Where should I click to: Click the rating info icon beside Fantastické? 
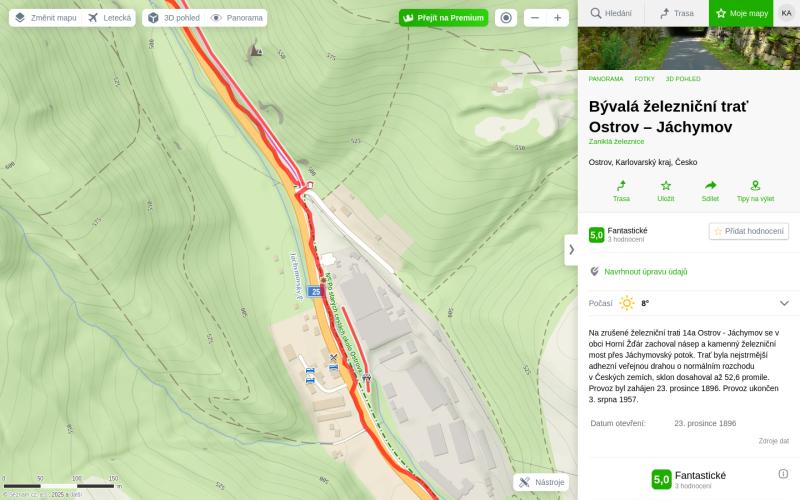[x=783, y=474]
